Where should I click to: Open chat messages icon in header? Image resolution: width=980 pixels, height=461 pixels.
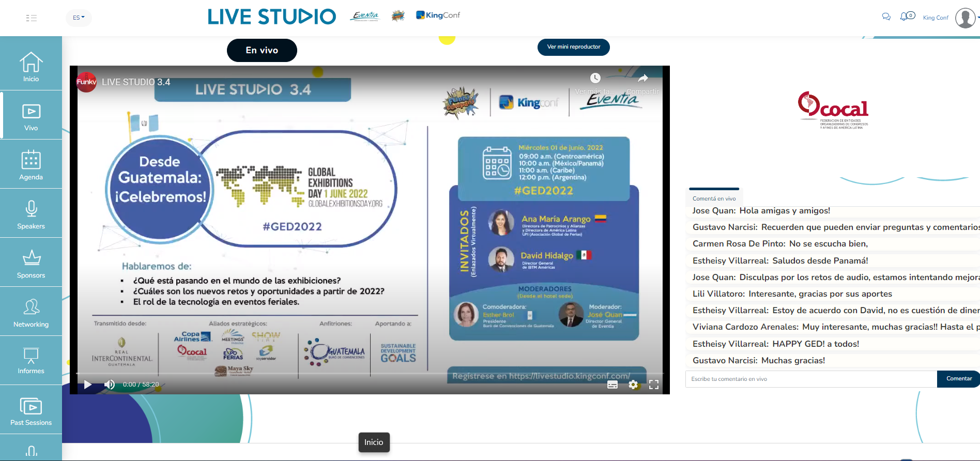click(x=886, y=17)
